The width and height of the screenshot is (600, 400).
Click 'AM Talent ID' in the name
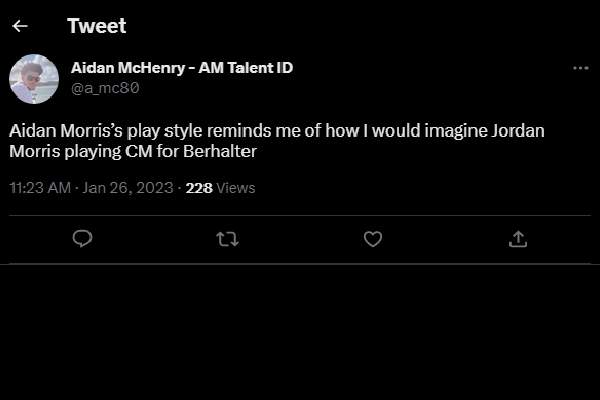(245, 68)
